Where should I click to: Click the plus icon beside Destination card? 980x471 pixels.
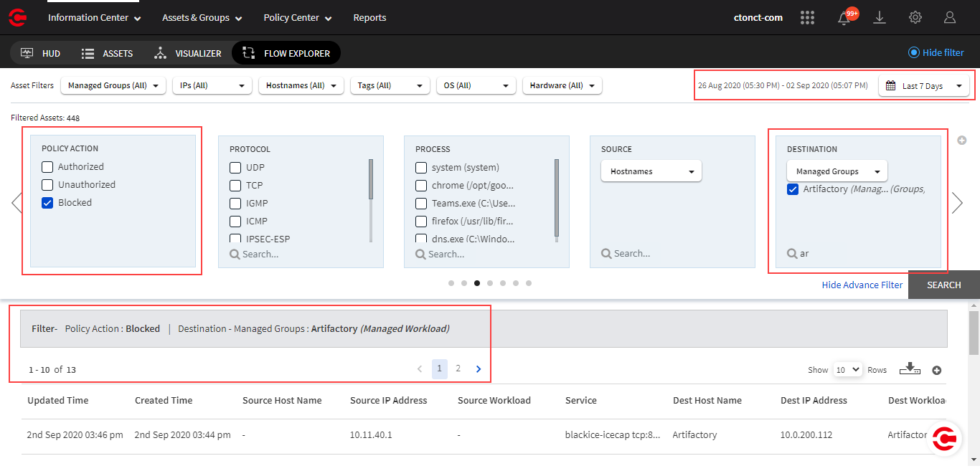pos(962,141)
